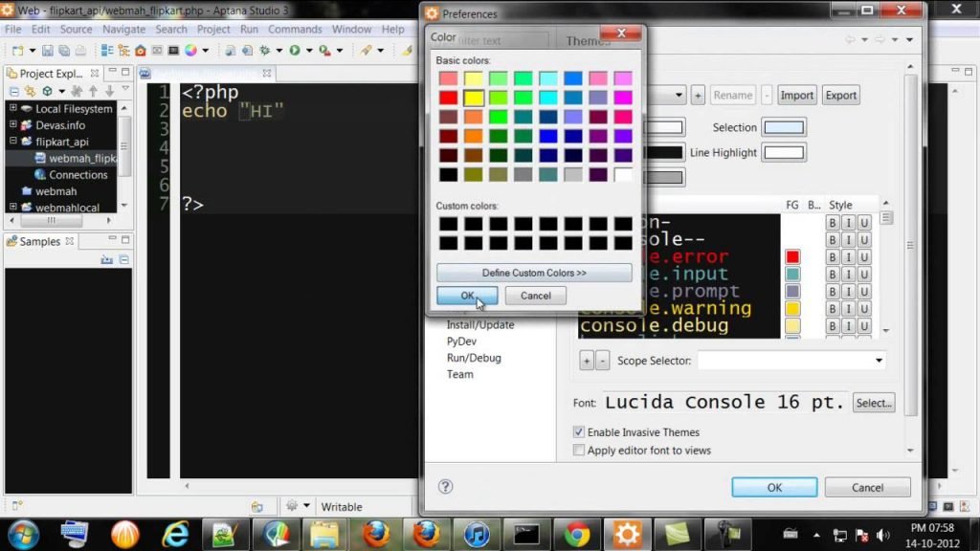Click the Line Highlight color swatch
980x551 pixels.
tap(784, 152)
